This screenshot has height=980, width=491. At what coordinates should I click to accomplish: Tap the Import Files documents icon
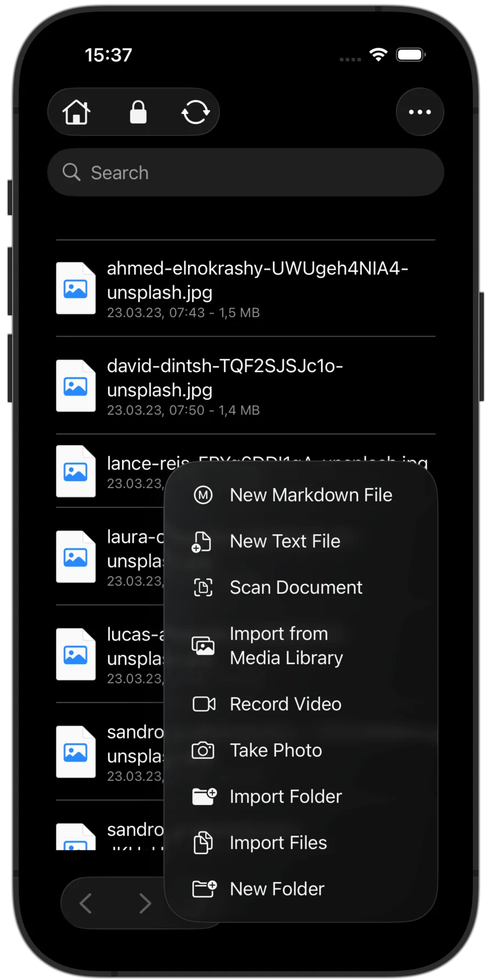[203, 843]
